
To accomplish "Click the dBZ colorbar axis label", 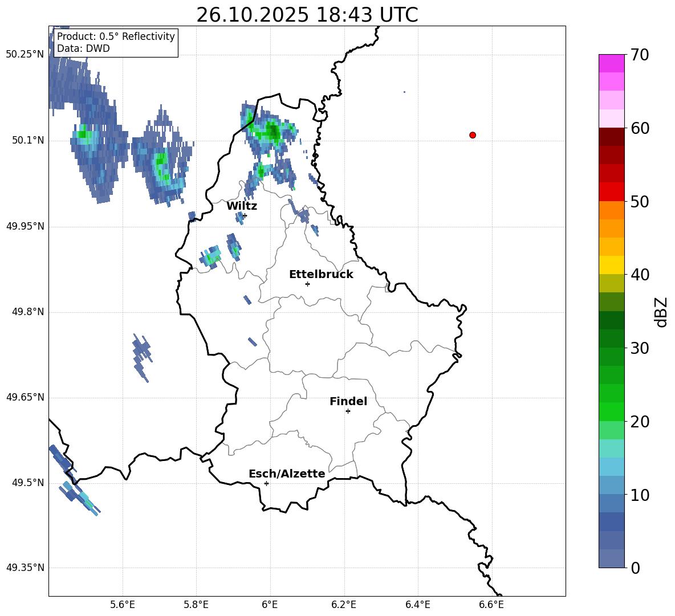I will [660, 312].
